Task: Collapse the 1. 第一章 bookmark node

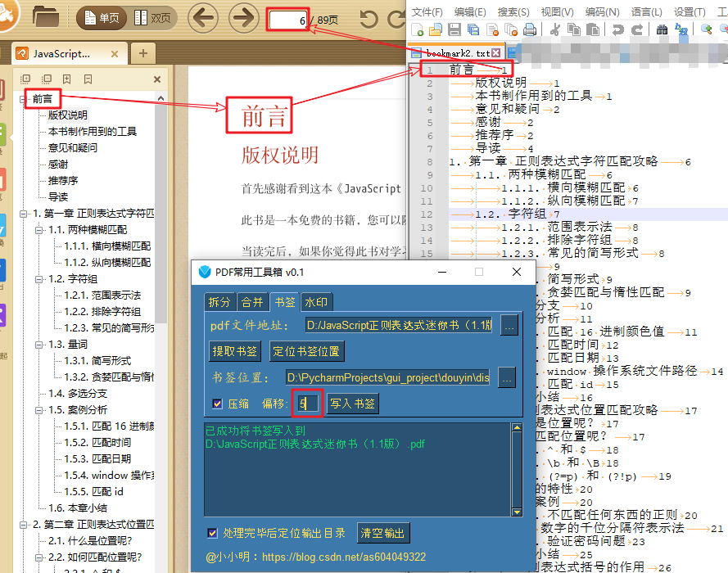Action: coord(23,214)
